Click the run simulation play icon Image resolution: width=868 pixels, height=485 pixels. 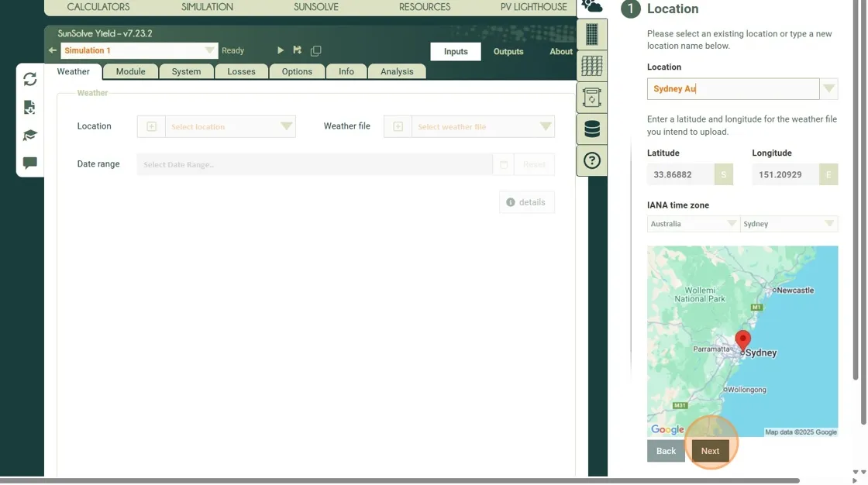(x=281, y=50)
